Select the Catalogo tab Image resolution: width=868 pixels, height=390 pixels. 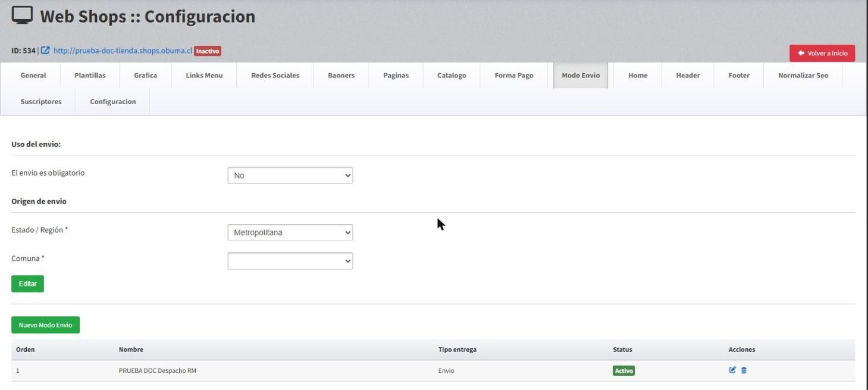point(452,76)
